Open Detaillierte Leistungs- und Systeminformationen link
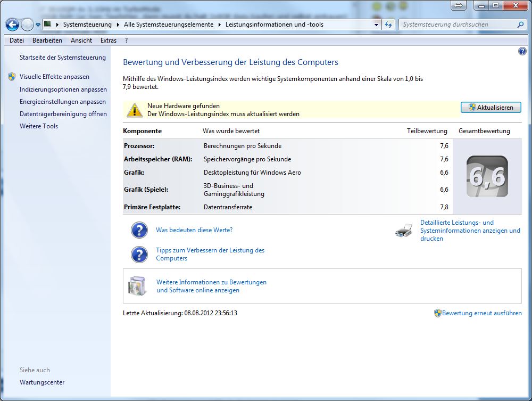 point(470,231)
